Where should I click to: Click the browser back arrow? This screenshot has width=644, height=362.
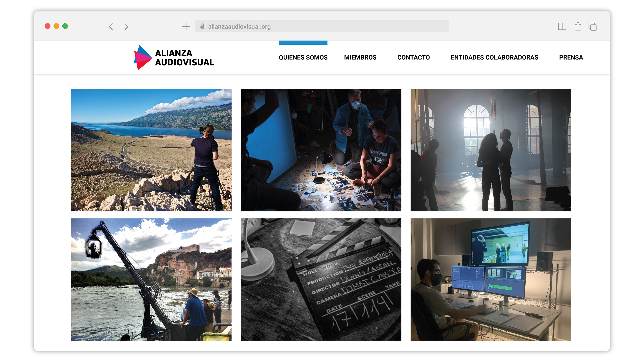(111, 26)
